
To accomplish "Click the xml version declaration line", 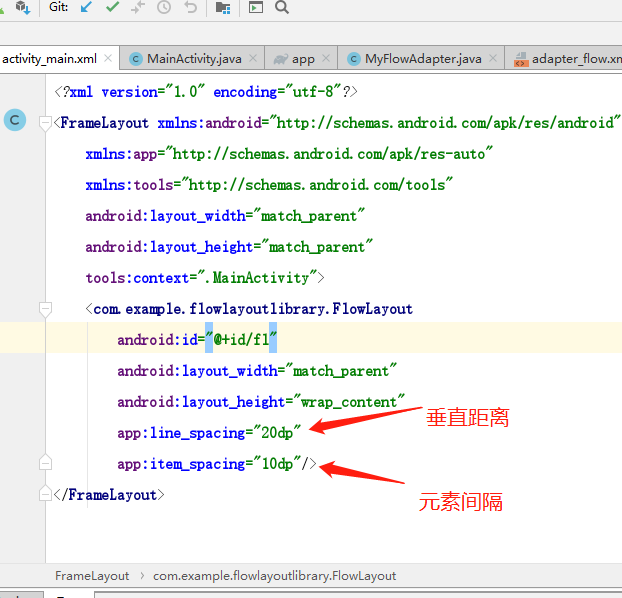I will [205, 92].
